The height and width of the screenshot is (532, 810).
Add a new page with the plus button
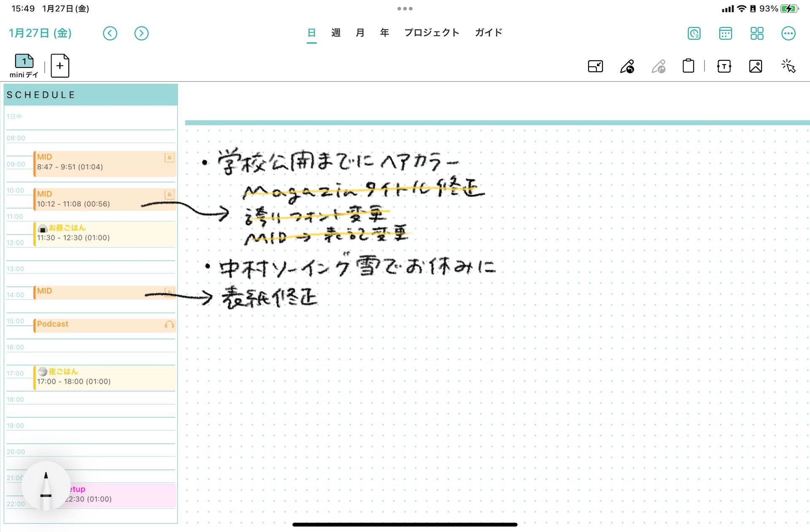click(59, 66)
